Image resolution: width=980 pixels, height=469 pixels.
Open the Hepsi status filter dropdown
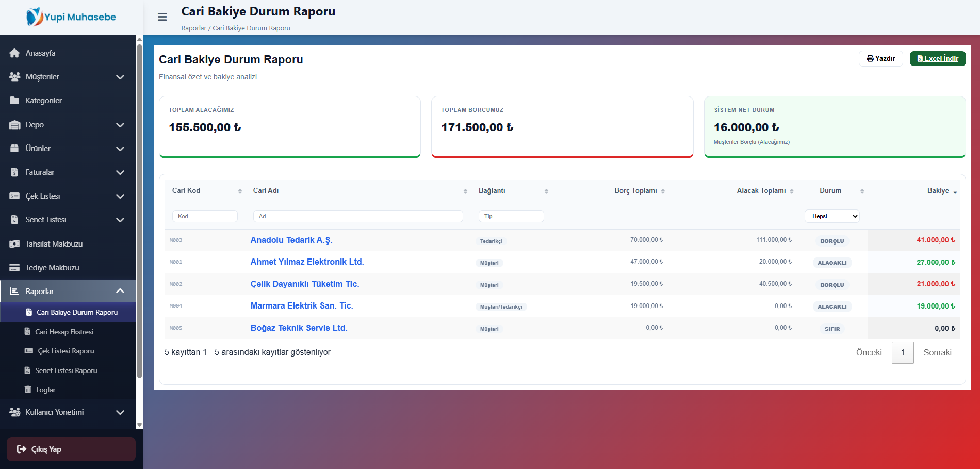pyautogui.click(x=832, y=216)
